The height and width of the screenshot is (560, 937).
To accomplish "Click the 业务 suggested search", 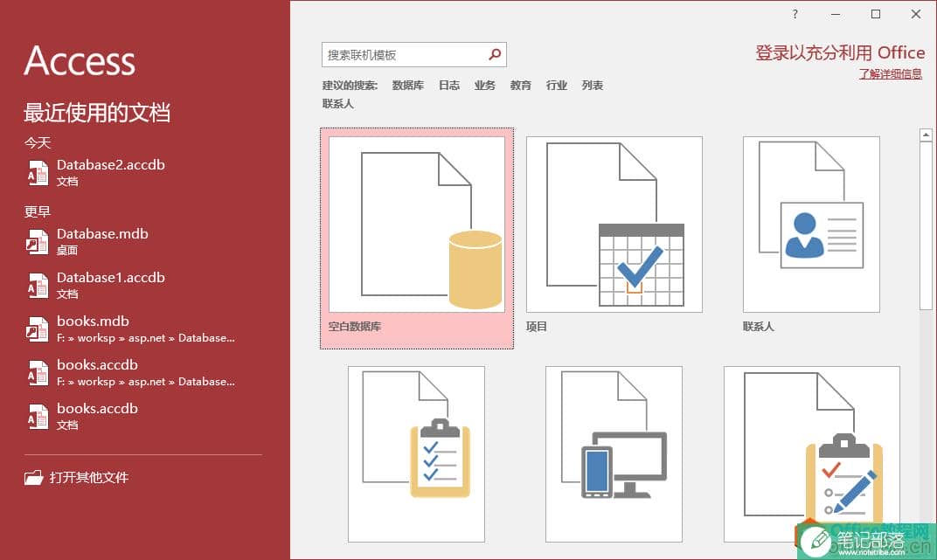I will tap(484, 86).
